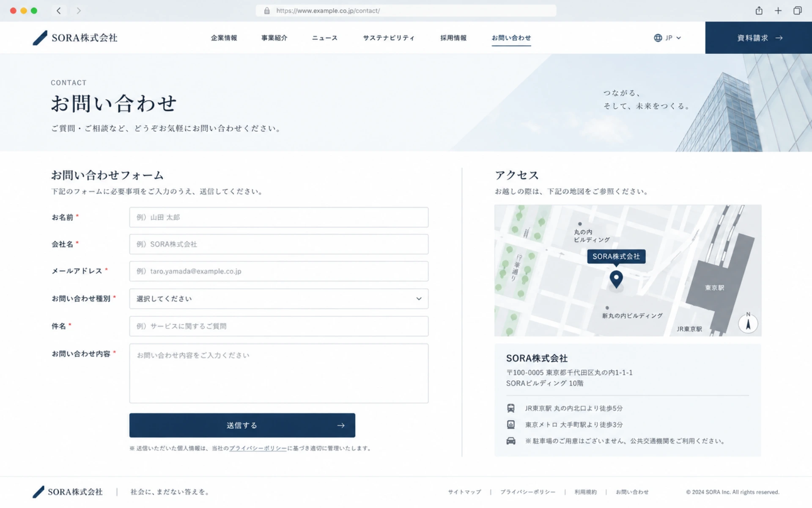Viewport: 812px width, 508px height.
Task: Click the 丸の内ビルディング map label
Action: click(592, 236)
